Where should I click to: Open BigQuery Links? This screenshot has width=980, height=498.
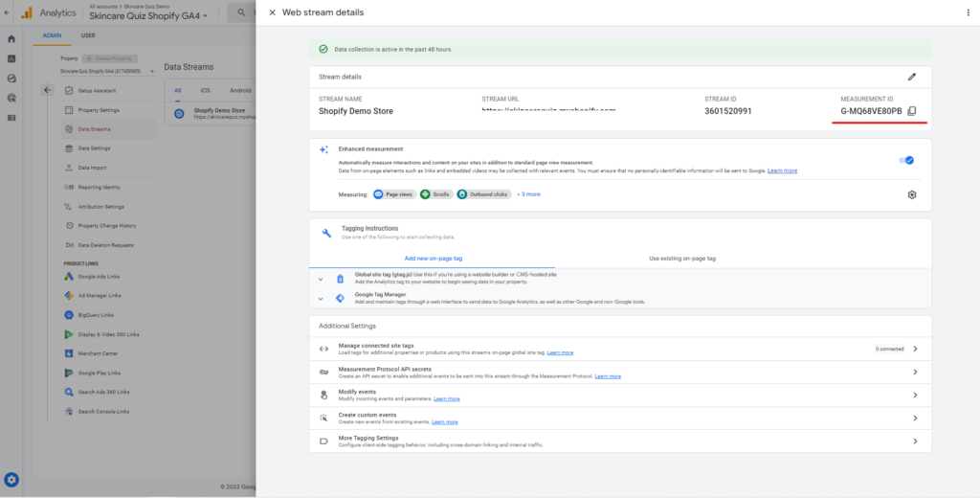point(109,315)
